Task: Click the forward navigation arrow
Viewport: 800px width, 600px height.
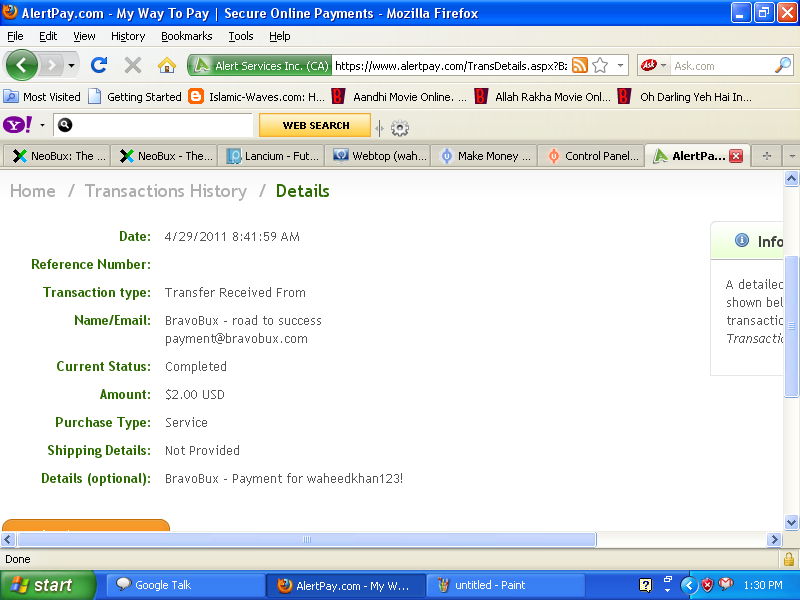Action: (x=51, y=65)
